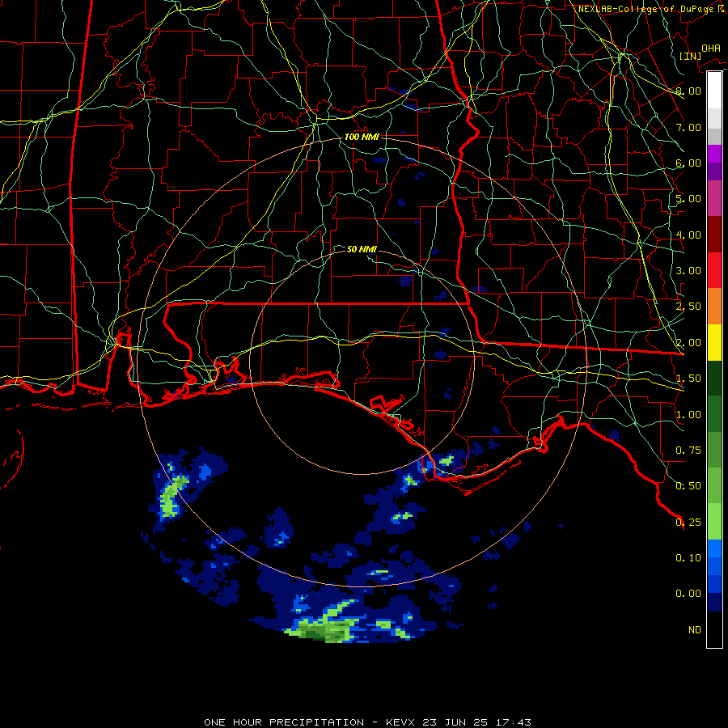Pick the bright red legend swatch
This screenshot has width=728, height=728.
coord(714,270)
